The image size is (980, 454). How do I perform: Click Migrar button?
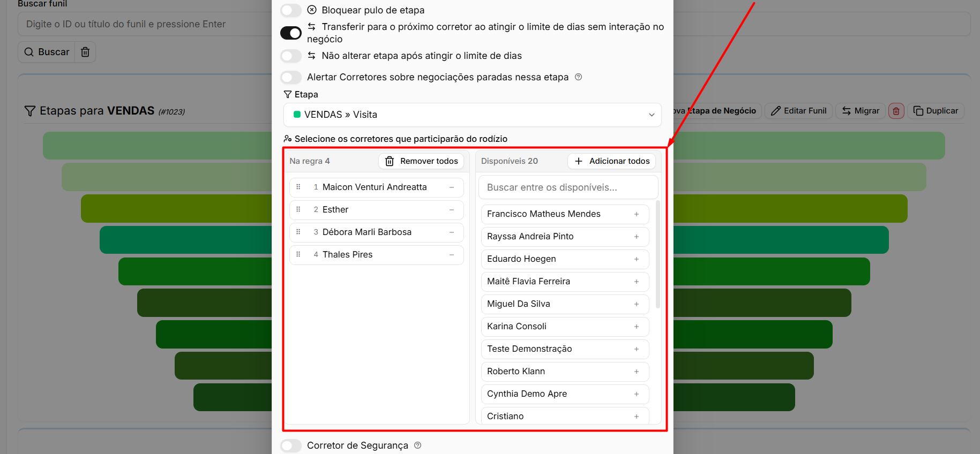tap(861, 111)
